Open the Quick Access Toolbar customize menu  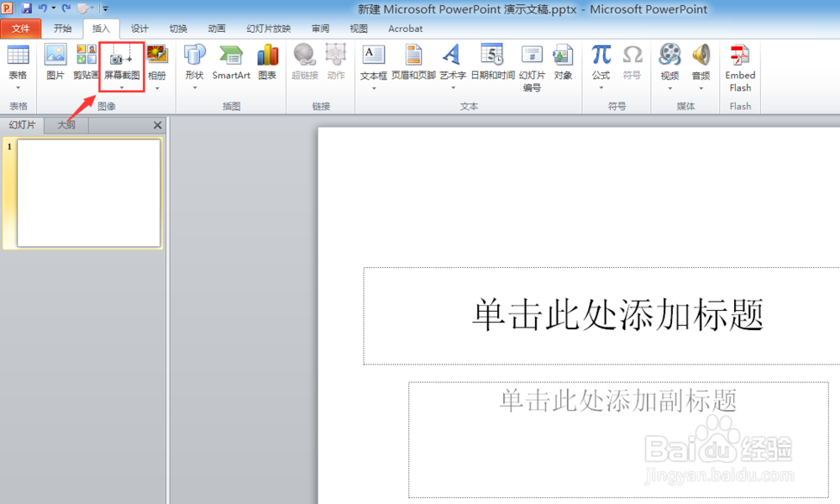(105, 8)
